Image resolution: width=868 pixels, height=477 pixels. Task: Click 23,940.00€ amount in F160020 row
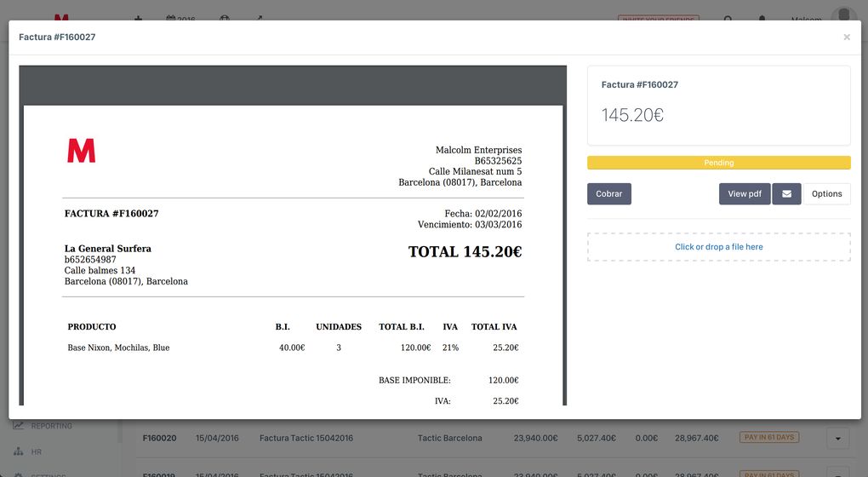[x=535, y=438]
